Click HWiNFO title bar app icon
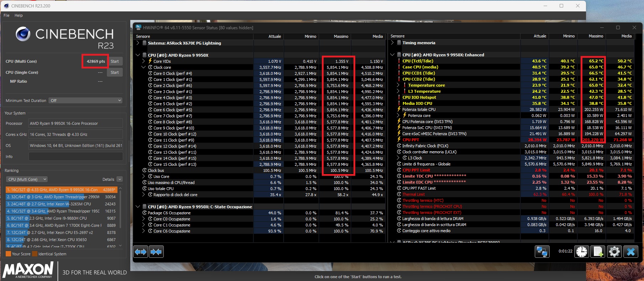Screen dimensions: 644x281 tap(138, 27)
